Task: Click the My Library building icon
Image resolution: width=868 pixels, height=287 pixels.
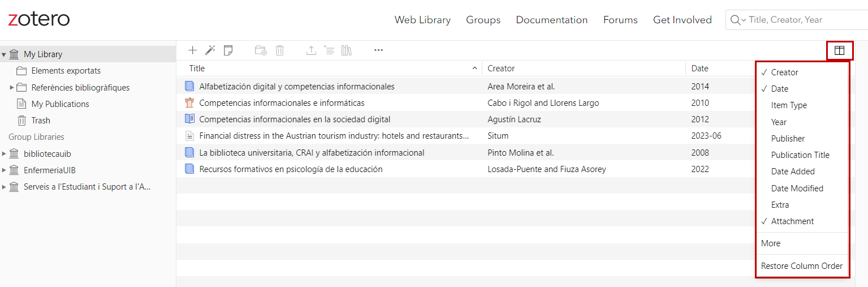Action: tap(14, 54)
